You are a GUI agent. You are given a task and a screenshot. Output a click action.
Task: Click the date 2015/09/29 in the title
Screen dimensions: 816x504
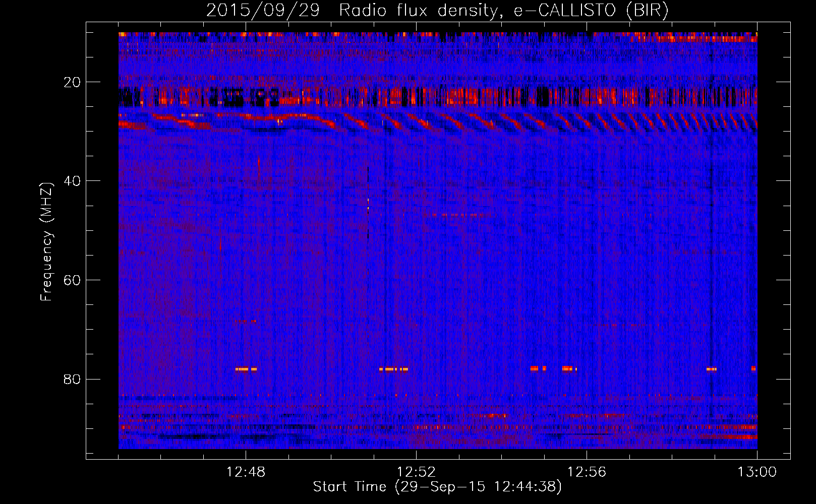(x=263, y=11)
